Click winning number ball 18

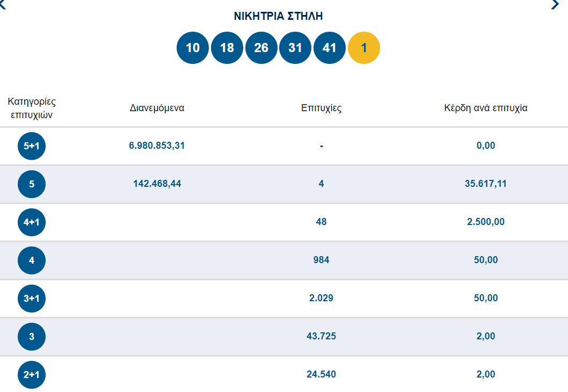click(227, 48)
